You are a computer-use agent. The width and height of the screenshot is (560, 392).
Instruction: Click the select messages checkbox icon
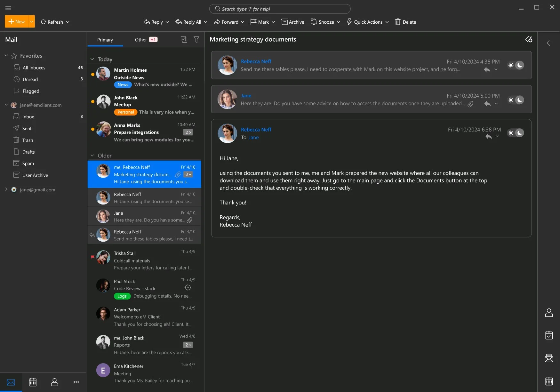pyautogui.click(x=184, y=39)
